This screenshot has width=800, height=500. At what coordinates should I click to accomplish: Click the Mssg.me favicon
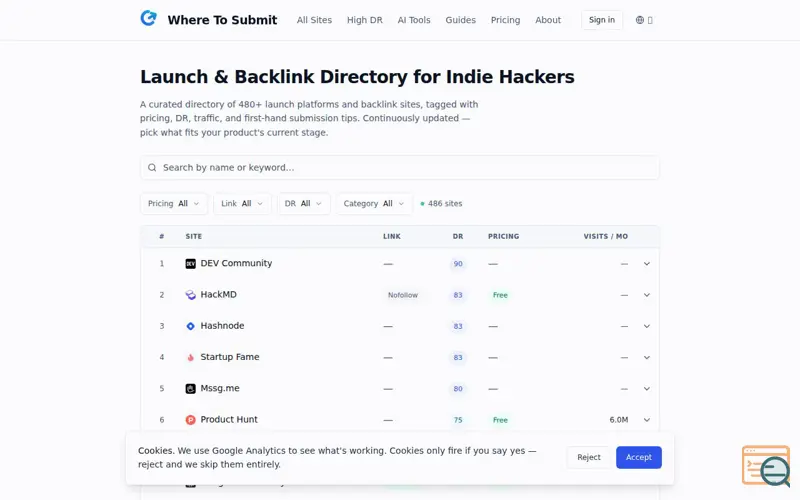pos(190,389)
